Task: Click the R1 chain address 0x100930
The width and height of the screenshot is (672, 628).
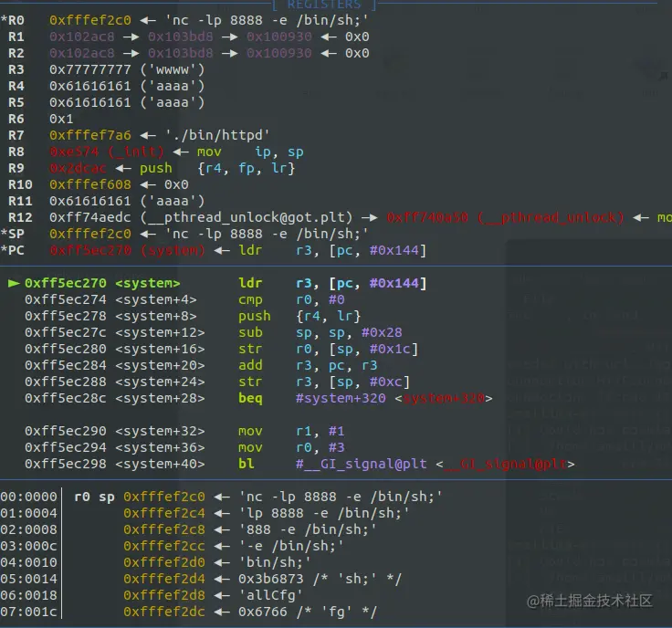Action: coord(279,37)
